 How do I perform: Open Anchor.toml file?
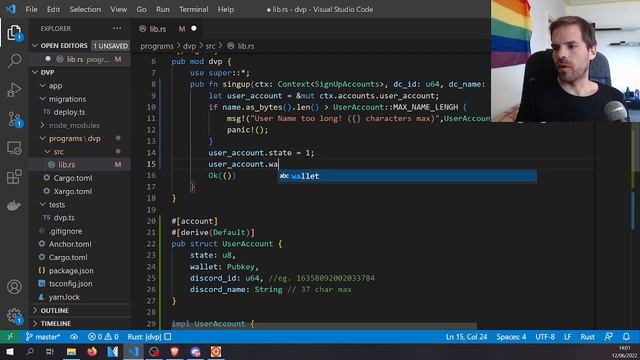(70, 244)
